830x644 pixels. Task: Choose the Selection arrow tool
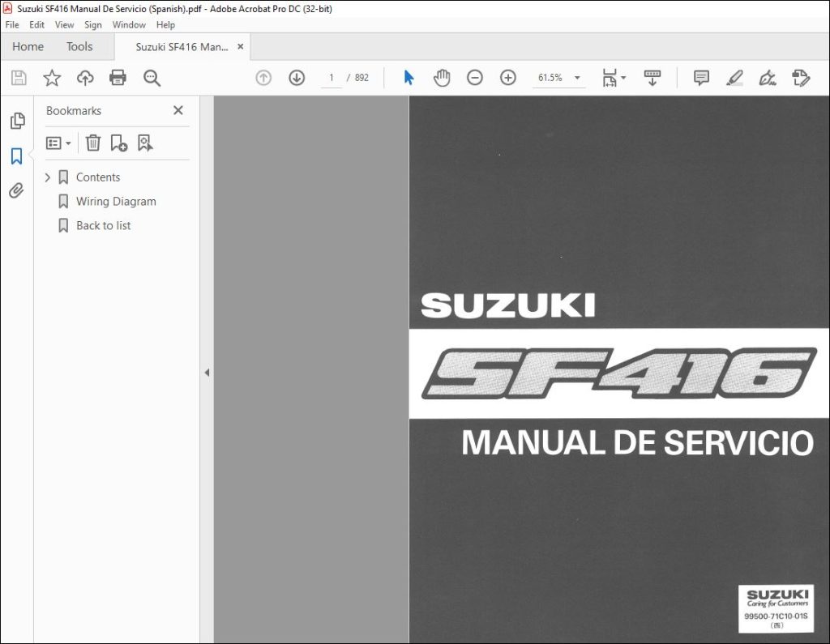tap(409, 78)
